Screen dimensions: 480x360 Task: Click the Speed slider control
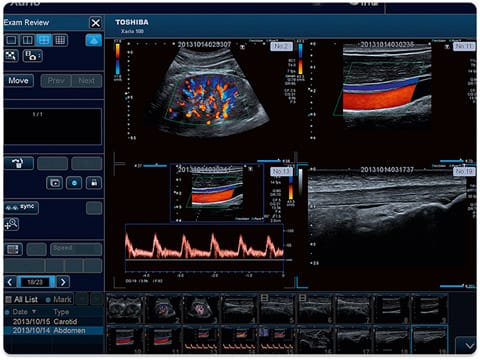(x=76, y=249)
